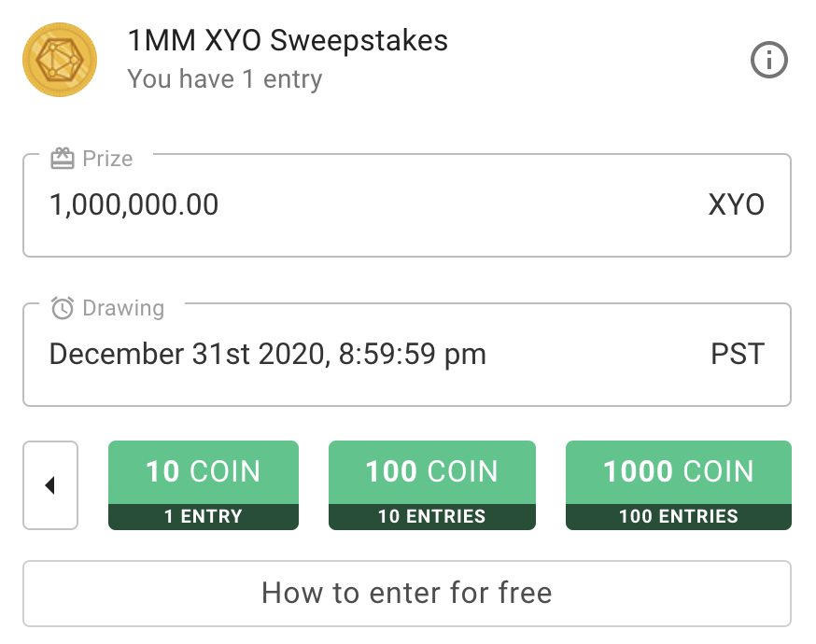Image resolution: width=816 pixels, height=644 pixels.
Task: Click the left triangle arrow button
Action: click(x=50, y=485)
